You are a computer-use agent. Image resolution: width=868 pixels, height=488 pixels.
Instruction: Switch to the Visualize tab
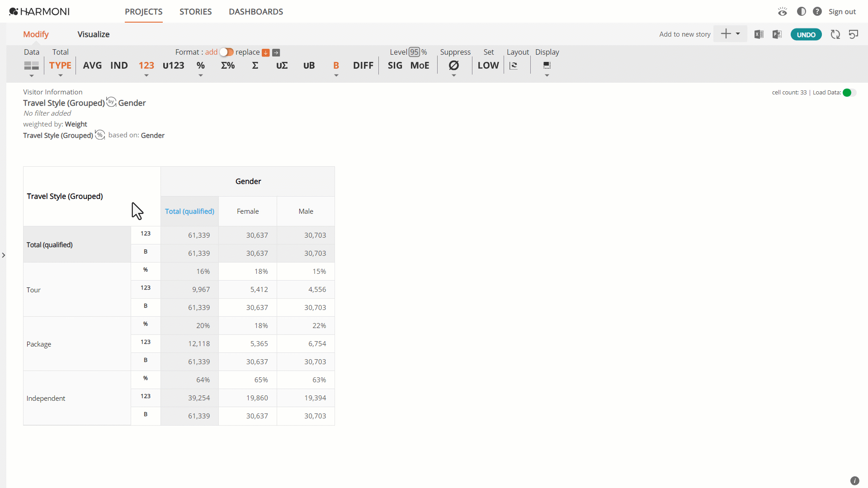tap(94, 34)
